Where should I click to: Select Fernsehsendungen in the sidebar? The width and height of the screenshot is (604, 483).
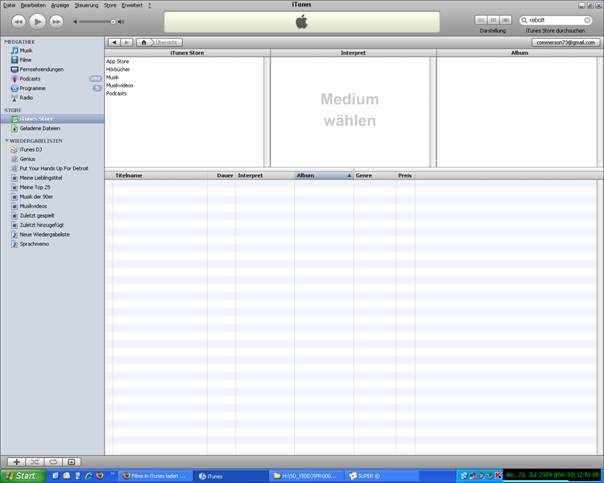tap(42, 69)
